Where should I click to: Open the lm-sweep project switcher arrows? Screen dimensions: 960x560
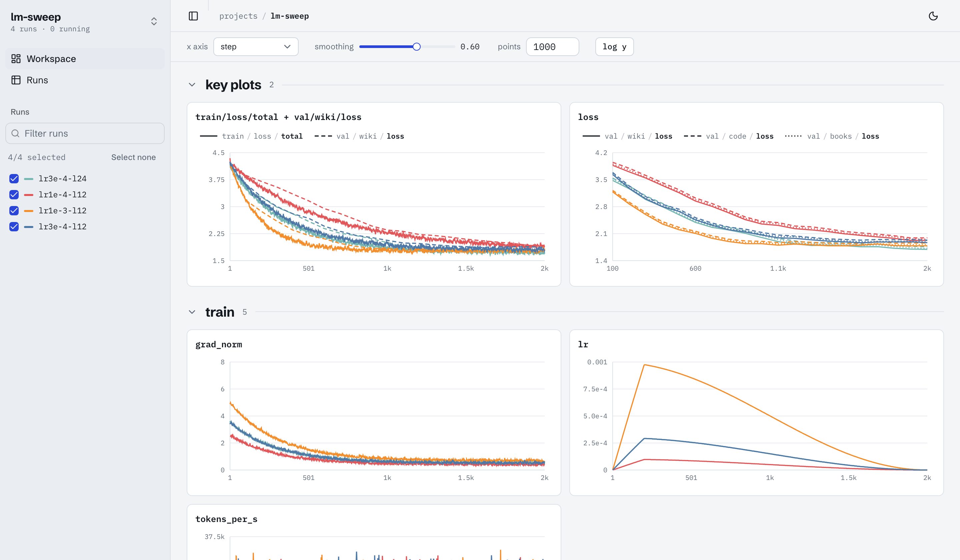(154, 21)
